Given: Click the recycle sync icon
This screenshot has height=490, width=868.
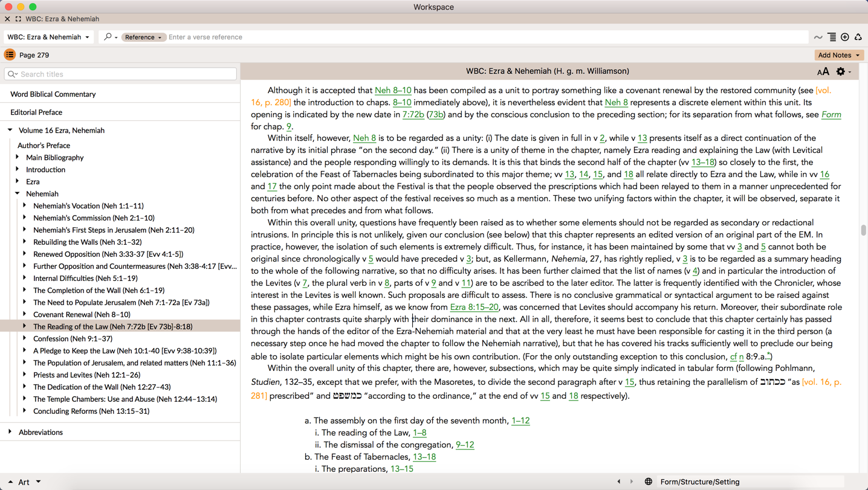Looking at the screenshot, I should [x=858, y=37].
